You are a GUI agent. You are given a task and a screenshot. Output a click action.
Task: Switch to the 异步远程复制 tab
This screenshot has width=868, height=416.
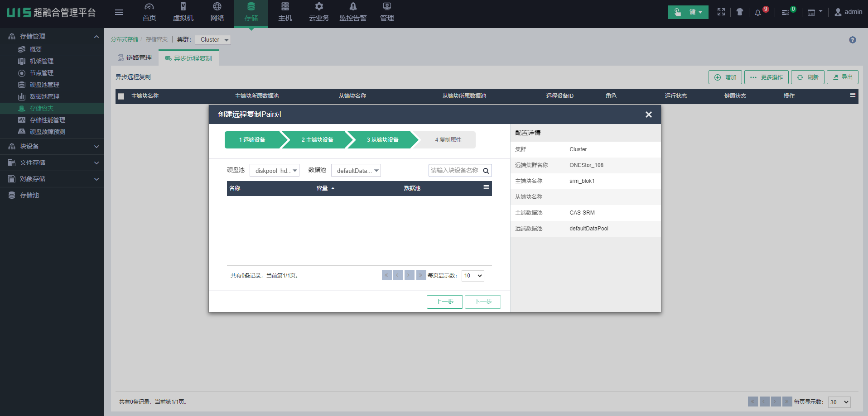coord(188,58)
